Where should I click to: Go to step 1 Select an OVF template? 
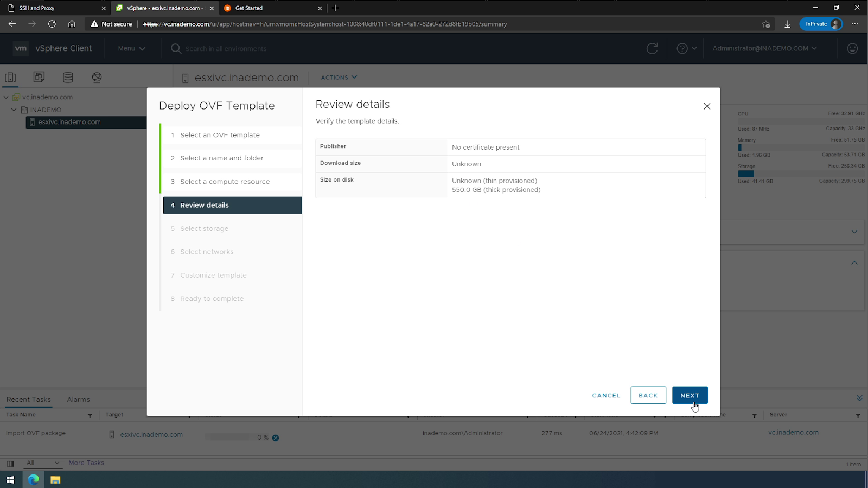click(x=232, y=135)
